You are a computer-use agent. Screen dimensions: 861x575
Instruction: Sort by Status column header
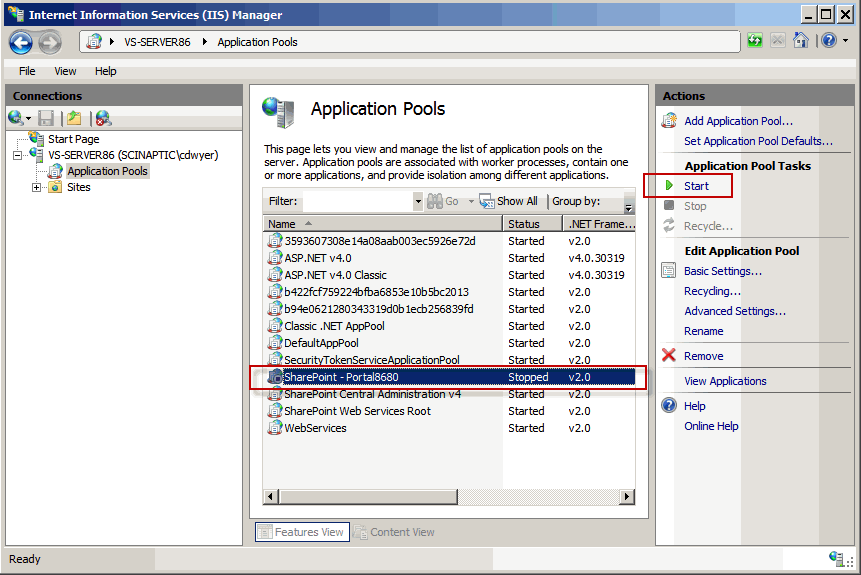point(533,224)
